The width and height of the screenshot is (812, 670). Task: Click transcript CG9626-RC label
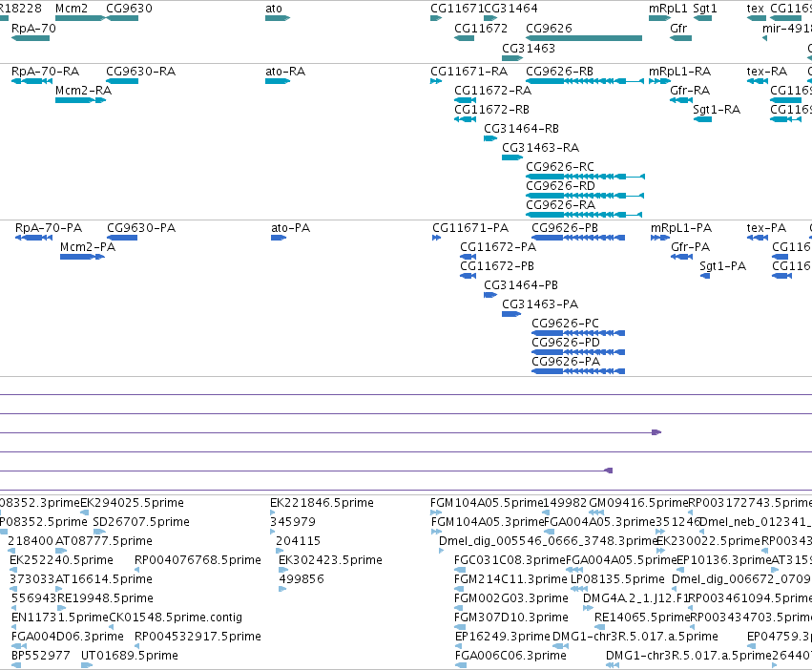point(560,167)
